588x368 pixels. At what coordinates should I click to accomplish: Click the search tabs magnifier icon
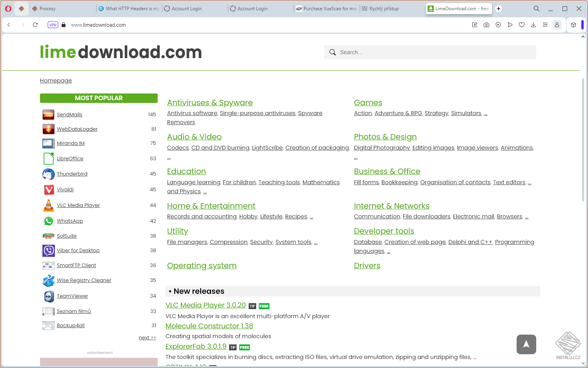pos(537,9)
